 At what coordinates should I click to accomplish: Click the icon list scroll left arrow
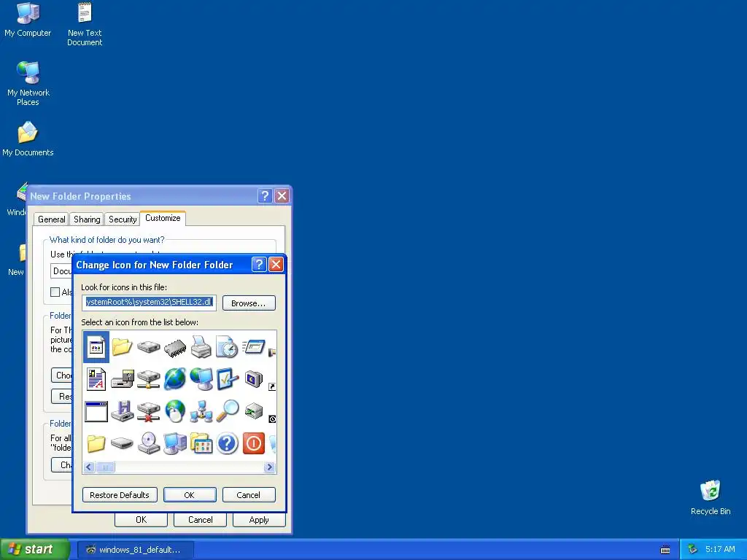89,467
